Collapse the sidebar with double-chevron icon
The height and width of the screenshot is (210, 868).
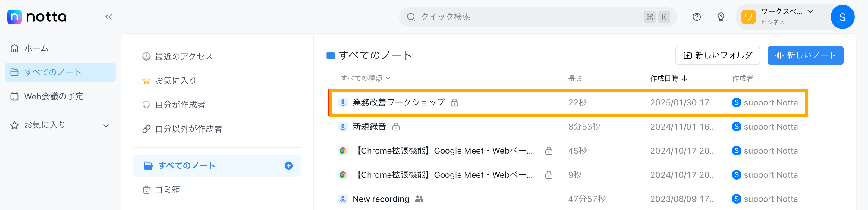click(108, 17)
